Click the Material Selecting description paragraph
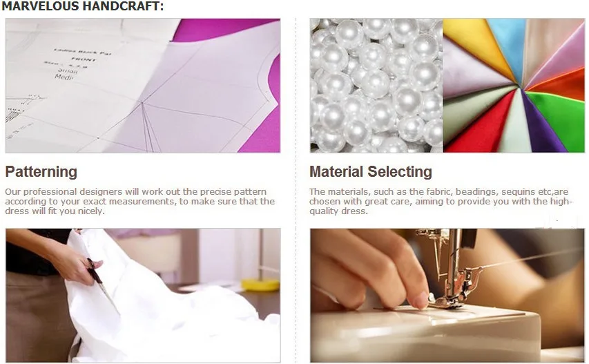The width and height of the screenshot is (589, 364). pyautogui.click(x=441, y=202)
